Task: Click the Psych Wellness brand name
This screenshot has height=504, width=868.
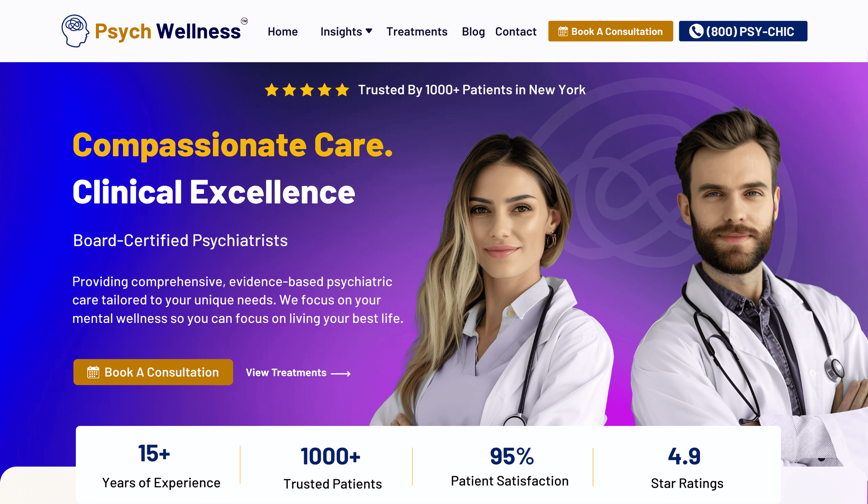Action: 167,31
